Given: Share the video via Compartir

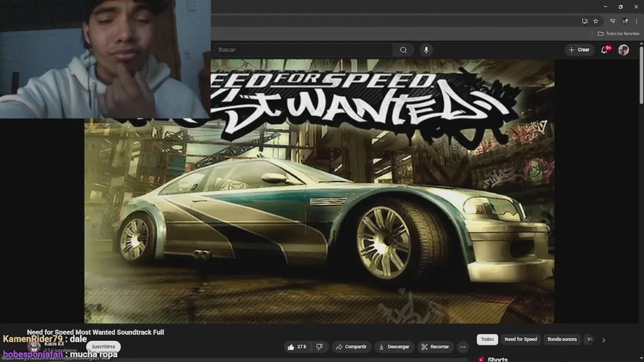Looking at the screenshot, I should 351,347.
